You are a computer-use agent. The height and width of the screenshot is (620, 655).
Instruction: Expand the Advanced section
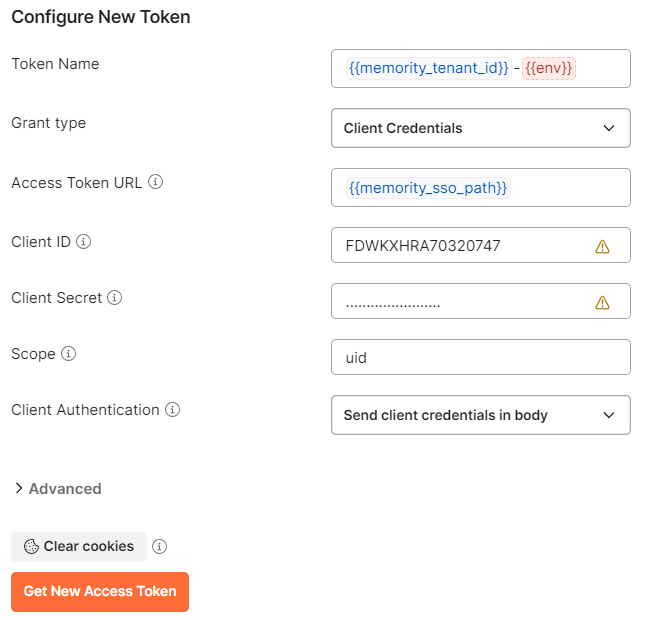pos(58,489)
